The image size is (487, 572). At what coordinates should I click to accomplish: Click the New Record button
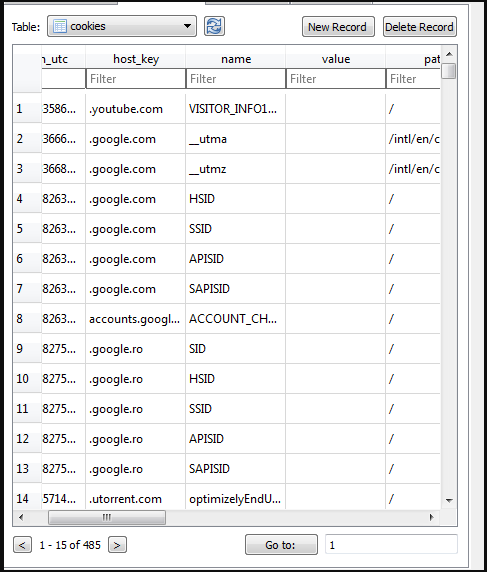click(338, 27)
